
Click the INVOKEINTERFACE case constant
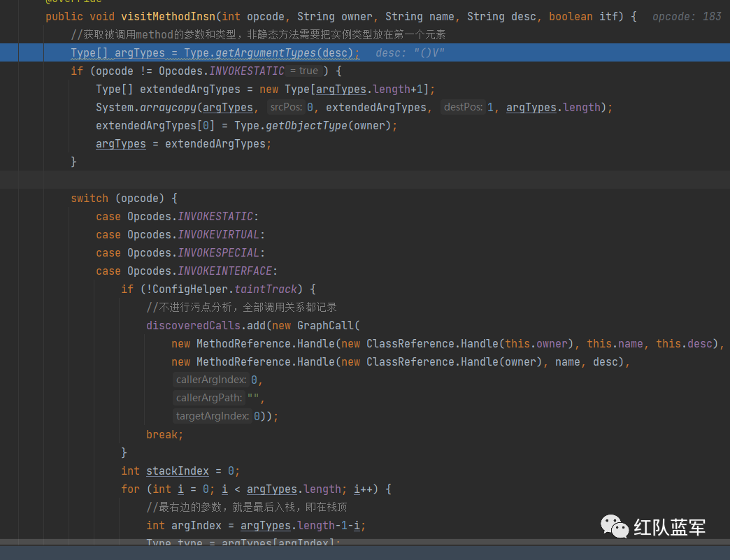225,271
